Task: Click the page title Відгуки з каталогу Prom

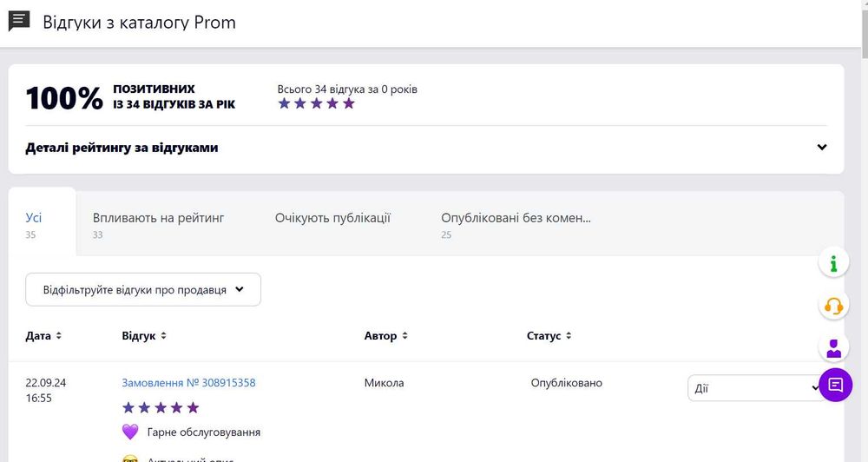Action: click(x=140, y=23)
